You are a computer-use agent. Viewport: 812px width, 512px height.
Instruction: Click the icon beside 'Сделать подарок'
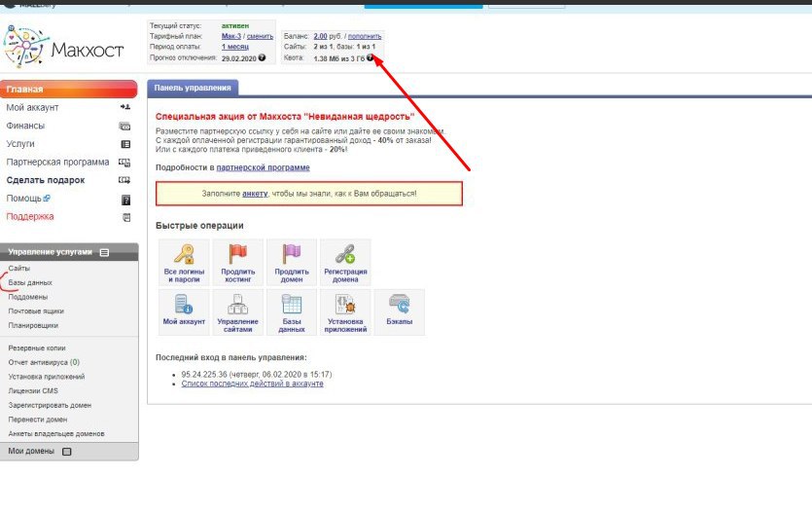tap(124, 180)
